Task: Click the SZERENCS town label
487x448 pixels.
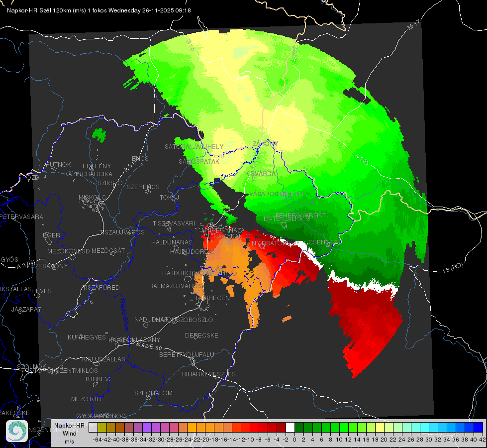Action: coord(143,187)
